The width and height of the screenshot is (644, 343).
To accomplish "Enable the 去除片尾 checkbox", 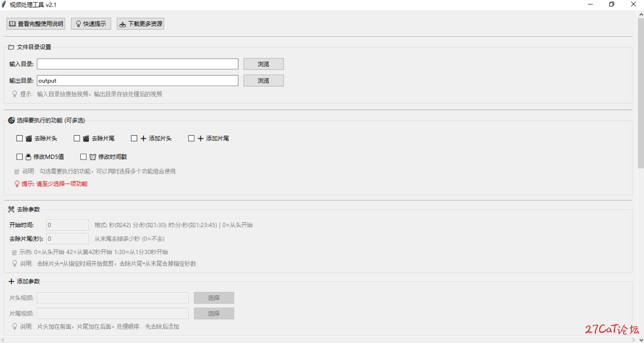I will coord(77,138).
